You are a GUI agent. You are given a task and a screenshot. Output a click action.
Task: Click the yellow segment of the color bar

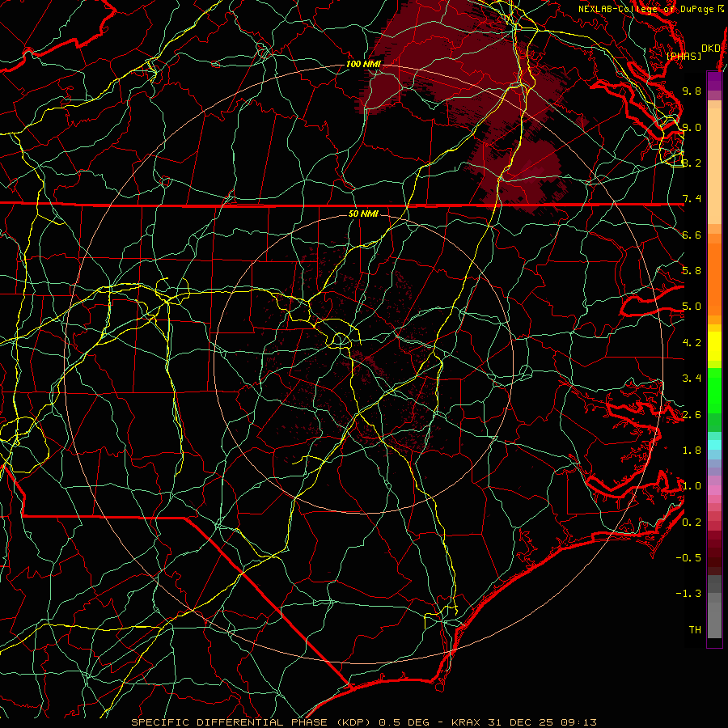tap(714, 346)
